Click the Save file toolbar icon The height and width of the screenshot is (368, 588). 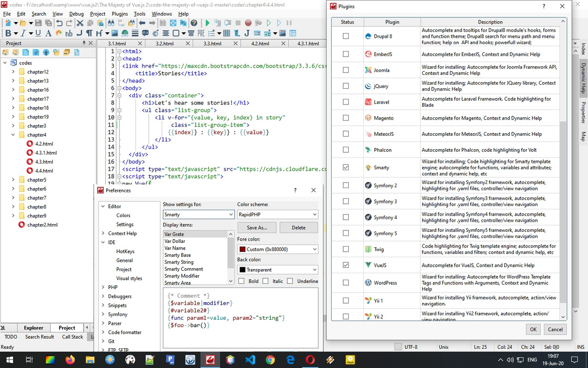[38, 23]
